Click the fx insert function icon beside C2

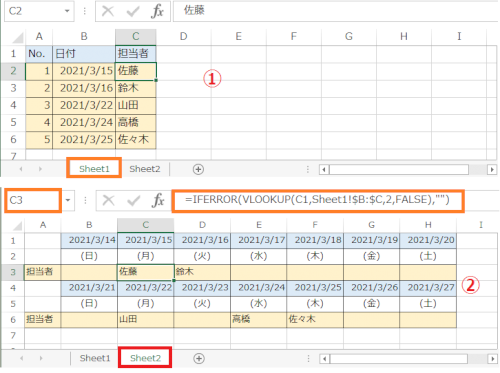[157, 11]
